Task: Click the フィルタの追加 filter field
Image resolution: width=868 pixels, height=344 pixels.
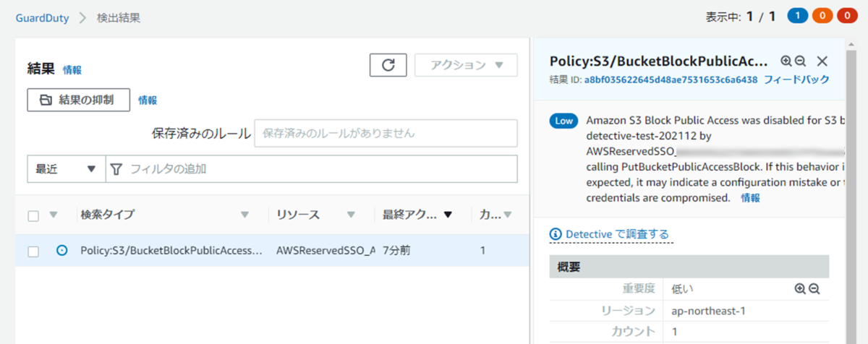Action: 312,168
